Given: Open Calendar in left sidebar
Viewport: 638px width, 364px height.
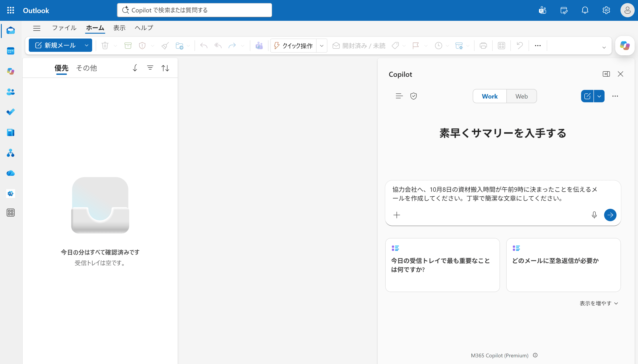Looking at the screenshot, I should (x=10, y=51).
